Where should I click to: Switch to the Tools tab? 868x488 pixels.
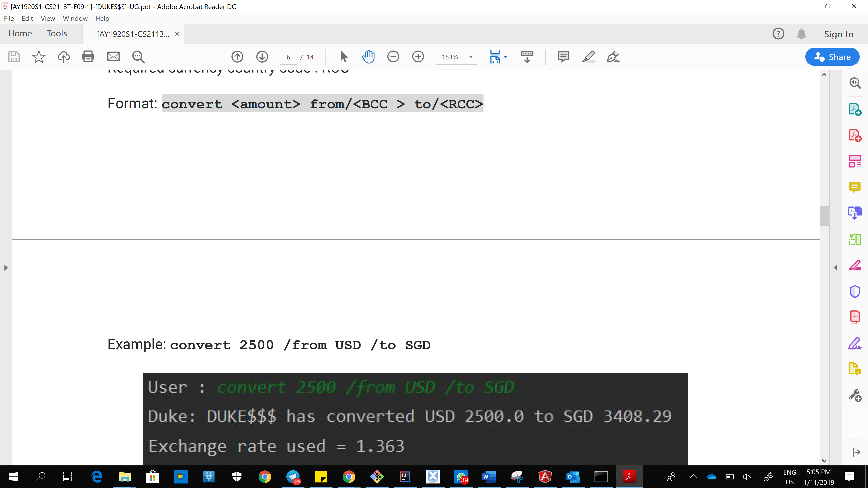coord(57,33)
